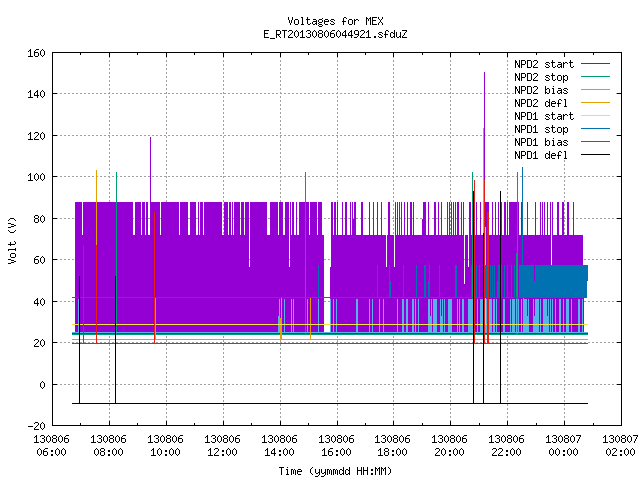Click the file name E_RT20130806044921.sfduZ subtitle
The height and width of the screenshot is (480, 640).
click(336, 34)
